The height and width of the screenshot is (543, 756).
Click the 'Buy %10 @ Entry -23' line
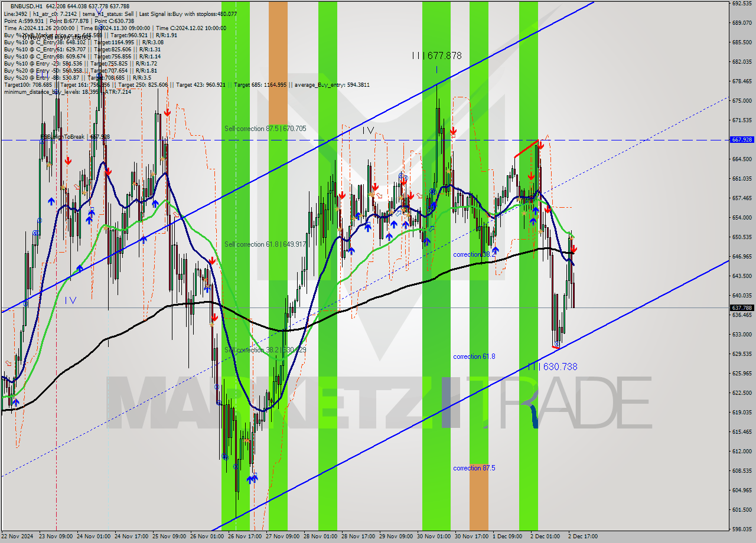[x=80, y=63]
